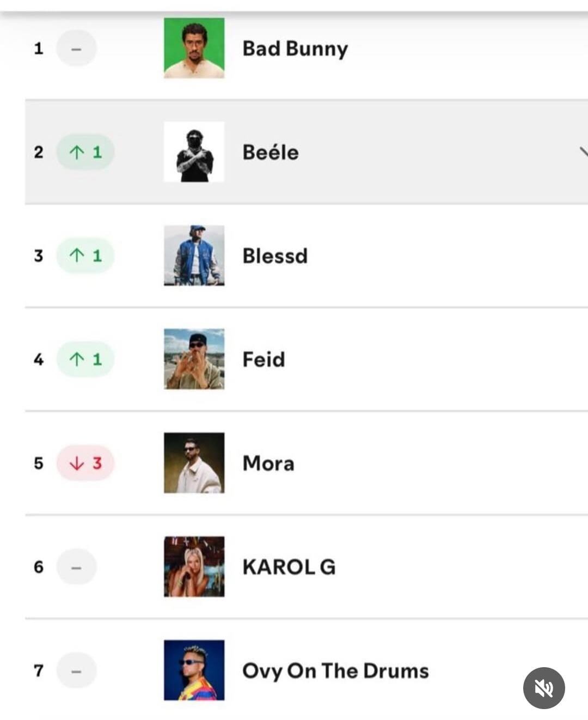Click Blessd's blue-jacket photo

coord(194,255)
